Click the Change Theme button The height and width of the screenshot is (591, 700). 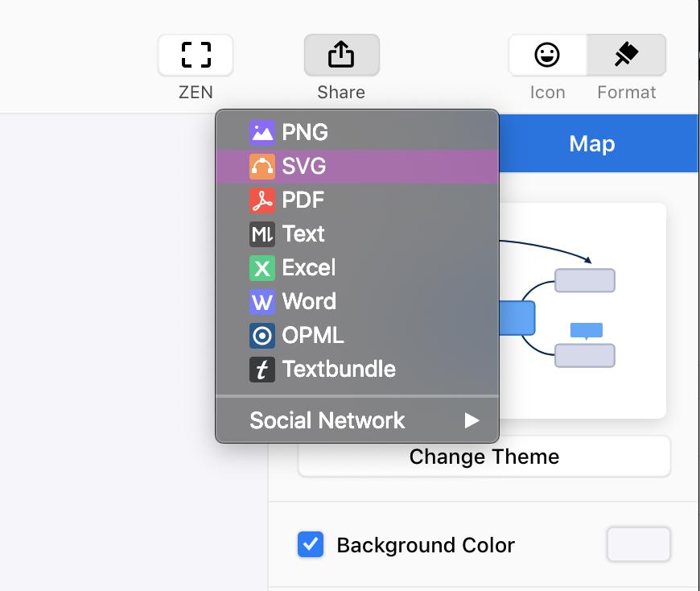point(484,457)
